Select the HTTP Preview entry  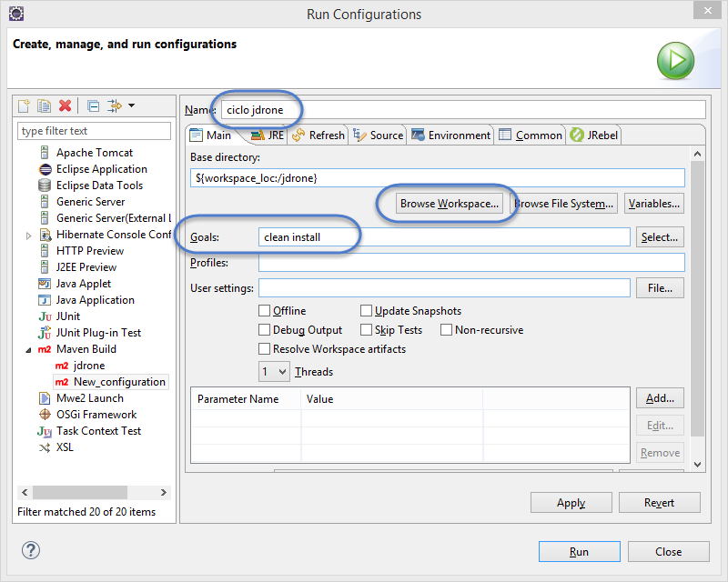90,251
